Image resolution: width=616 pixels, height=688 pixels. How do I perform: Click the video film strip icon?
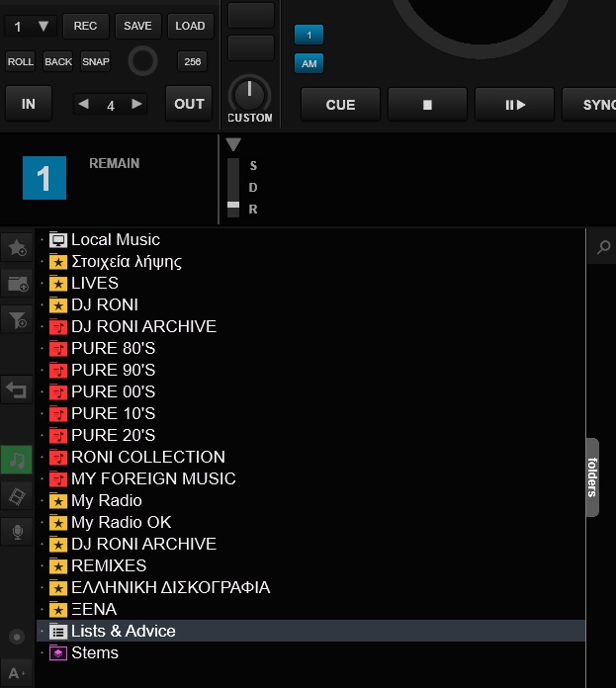pyautogui.click(x=17, y=495)
